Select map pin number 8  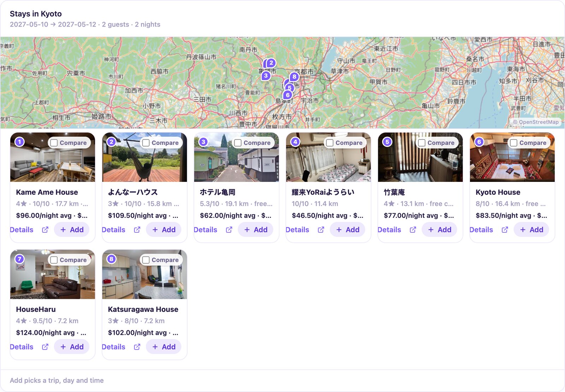[294, 77]
